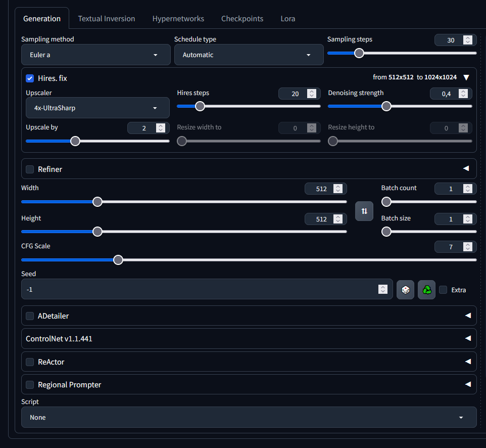The width and height of the screenshot is (486, 448).
Task: Click the green recycle icon to reuse seed
Action: [x=427, y=290]
